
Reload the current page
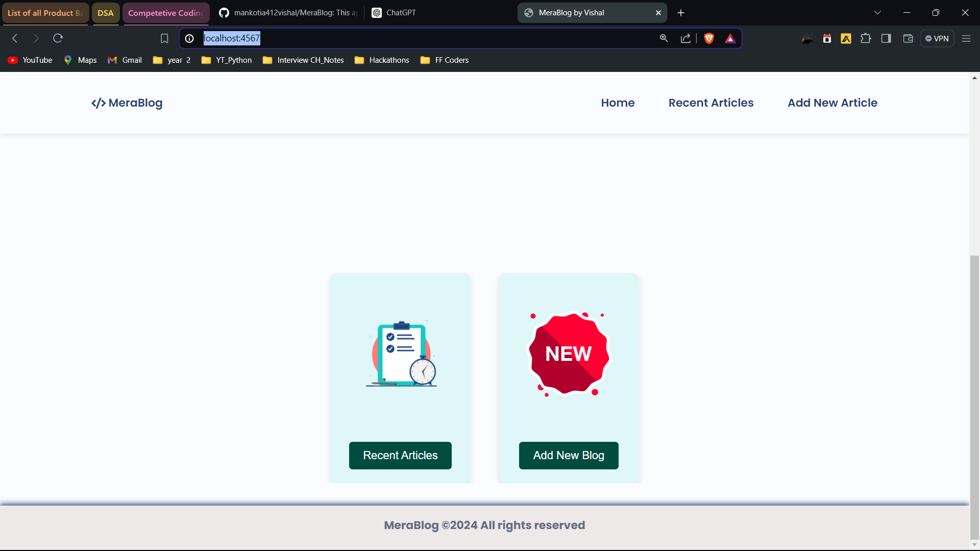pos(58,38)
